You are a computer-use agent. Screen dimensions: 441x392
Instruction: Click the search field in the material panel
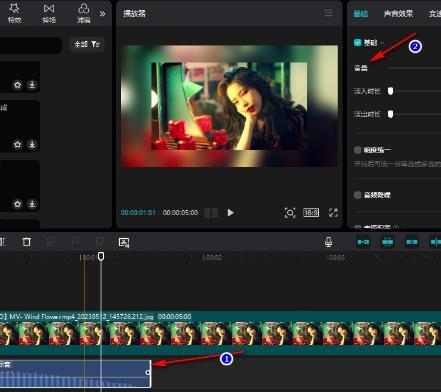coord(31,45)
